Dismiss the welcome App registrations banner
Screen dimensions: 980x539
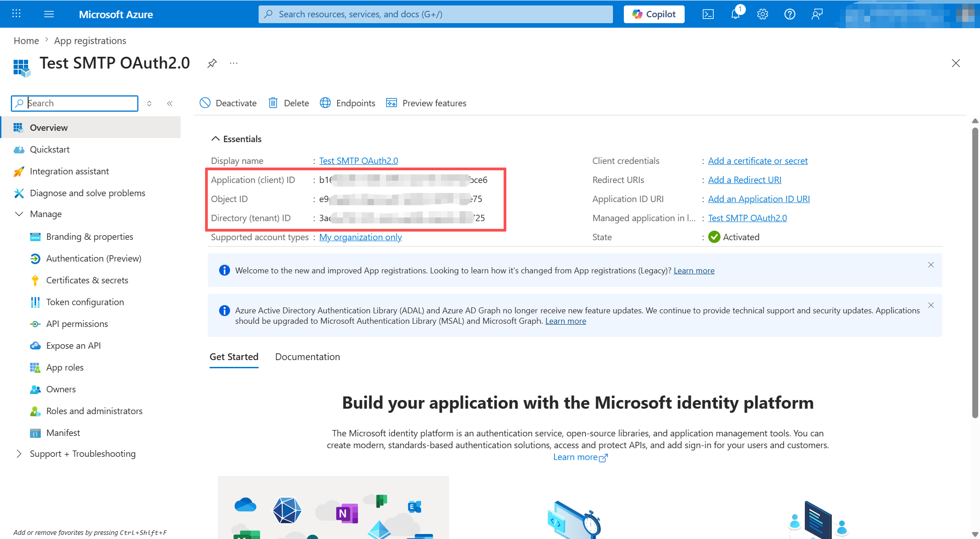(931, 265)
